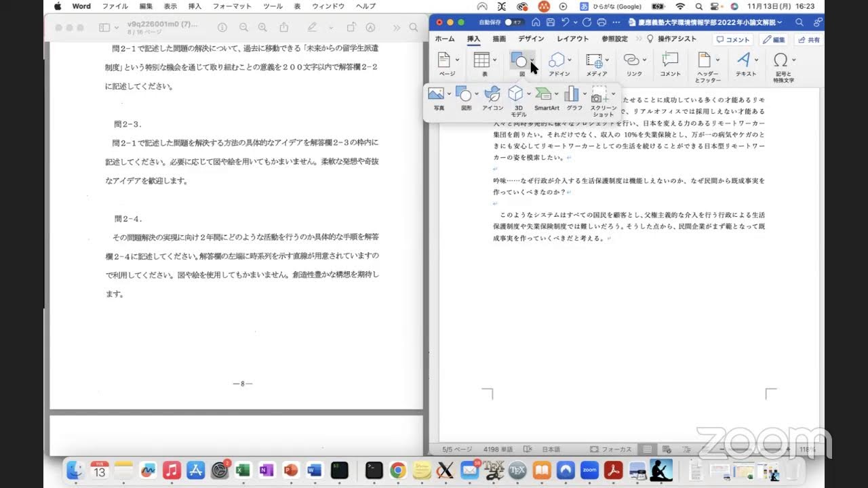This screenshot has height=488, width=868.
Task: Open the フォーマット menu in menu bar
Action: click(x=232, y=6)
